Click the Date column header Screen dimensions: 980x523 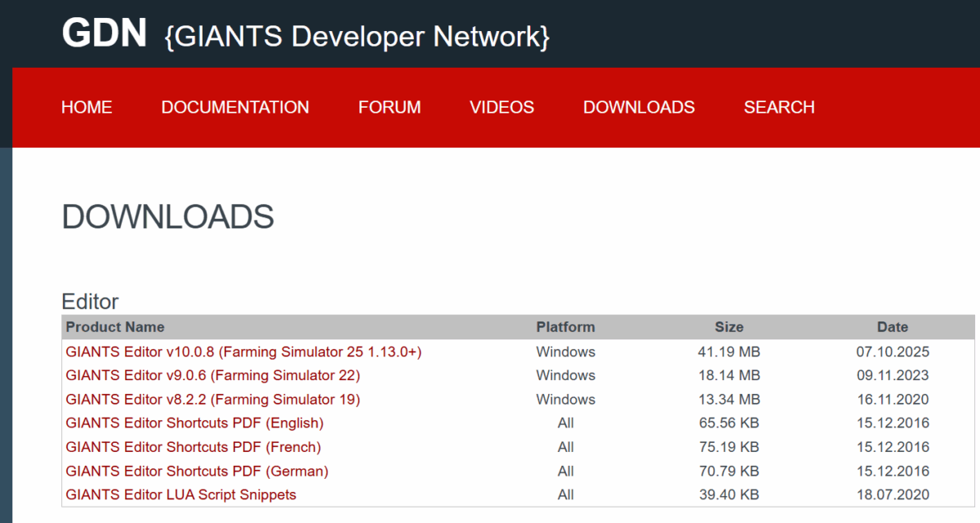pos(892,327)
